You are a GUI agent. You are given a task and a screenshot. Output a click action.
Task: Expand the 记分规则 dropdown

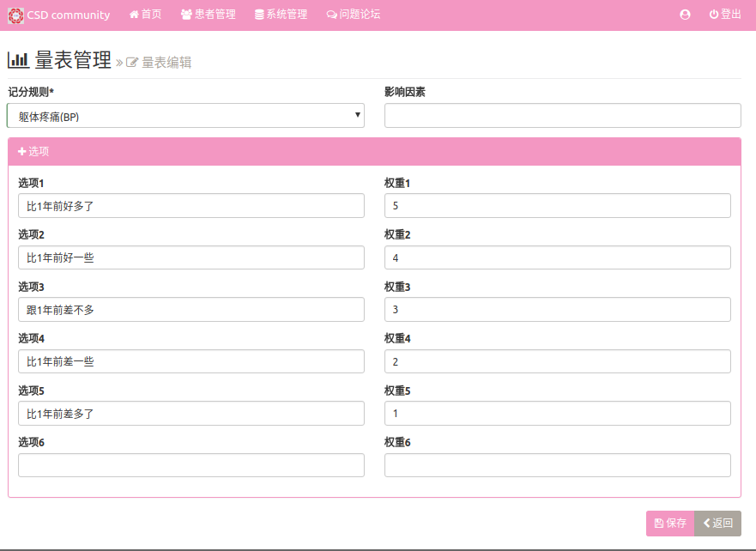[x=185, y=116]
